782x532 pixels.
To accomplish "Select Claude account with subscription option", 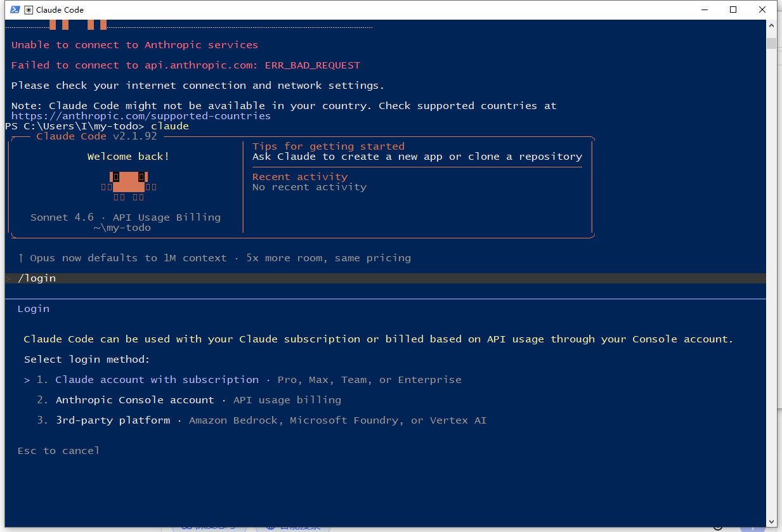I will [243, 380].
